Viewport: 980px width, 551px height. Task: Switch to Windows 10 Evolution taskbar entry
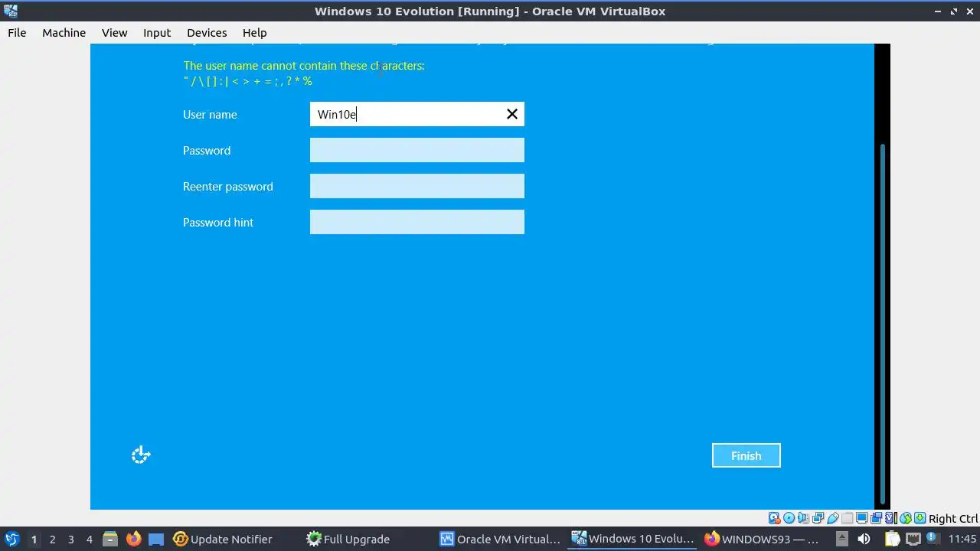click(x=633, y=539)
